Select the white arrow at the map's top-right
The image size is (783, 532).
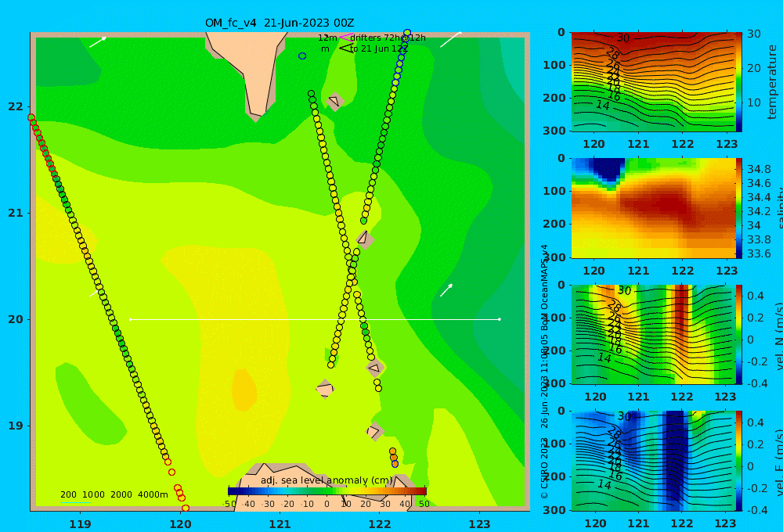click(450, 39)
